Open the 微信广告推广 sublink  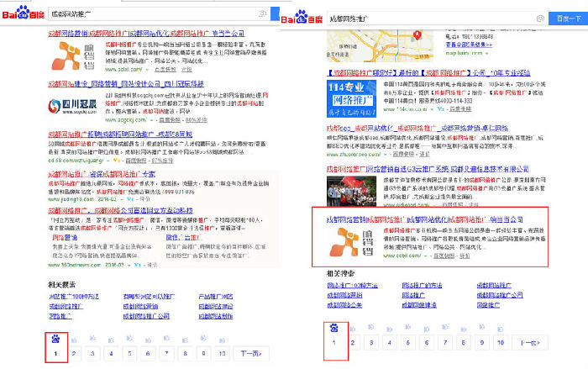tap(184, 237)
